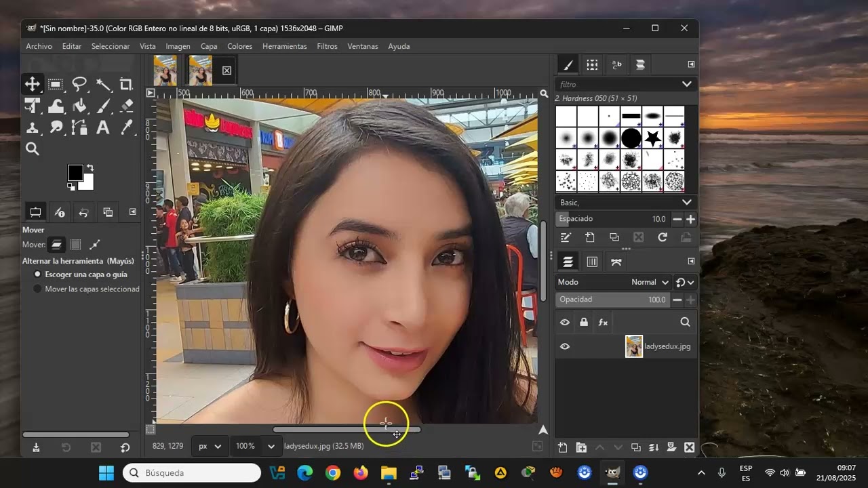
Task: Open the Tool Options tab
Action: (x=35, y=212)
